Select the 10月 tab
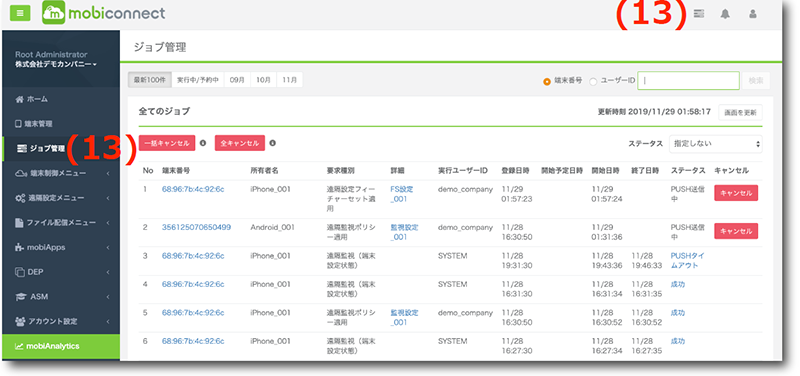The width and height of the screenshot is (800, 376). coord(264,80)
